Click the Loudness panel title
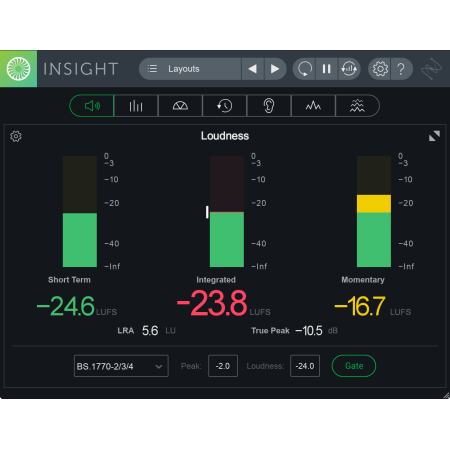This screenshot has width=450, height=450. pos(225,136)
